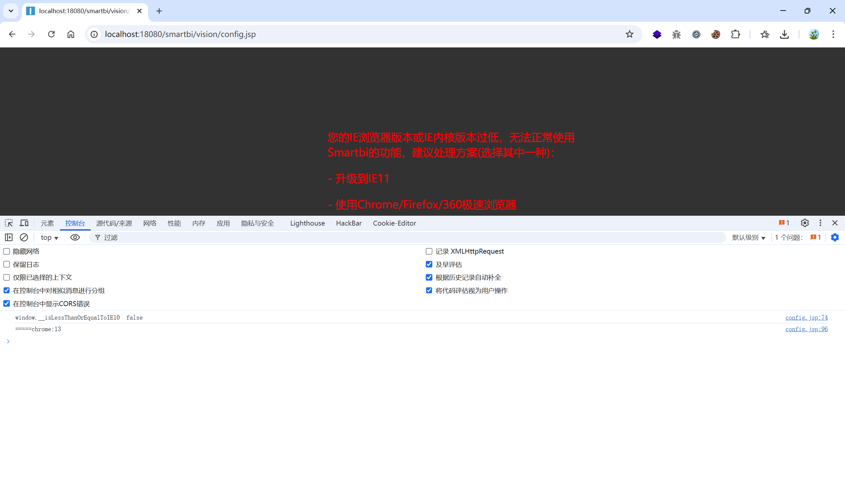845x504 pixels.
Task: Switch to the 网络 tab
Action: coord(150,223)
